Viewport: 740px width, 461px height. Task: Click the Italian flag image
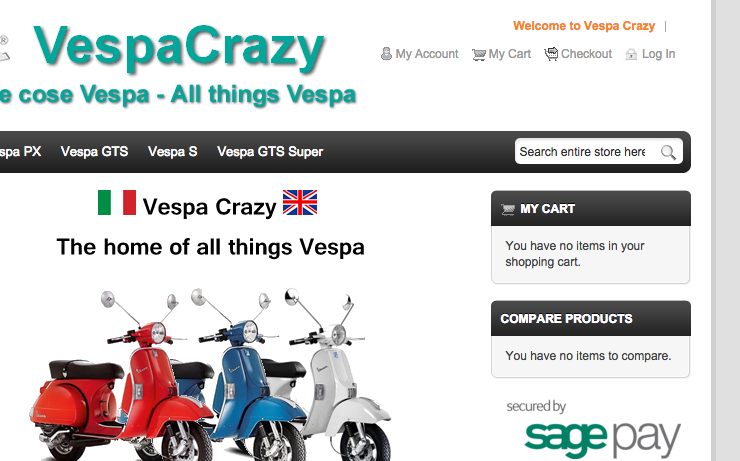point(117,202)
